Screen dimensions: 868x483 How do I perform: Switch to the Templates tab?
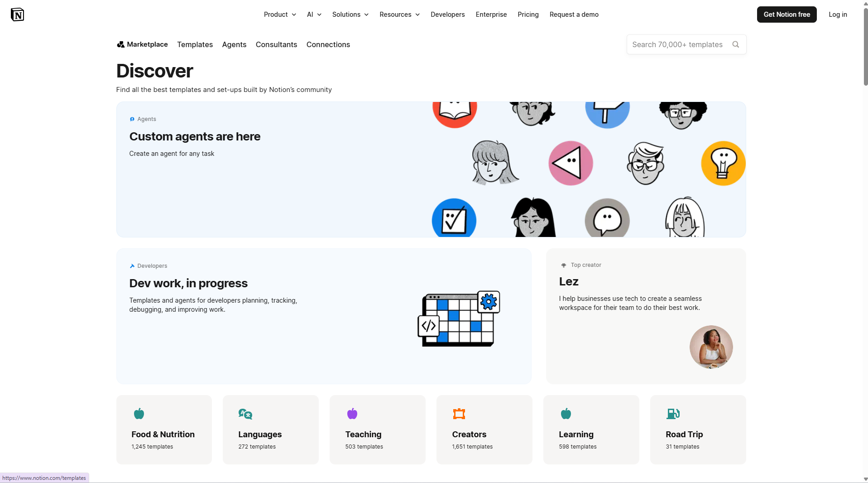(x=195, y=44)
